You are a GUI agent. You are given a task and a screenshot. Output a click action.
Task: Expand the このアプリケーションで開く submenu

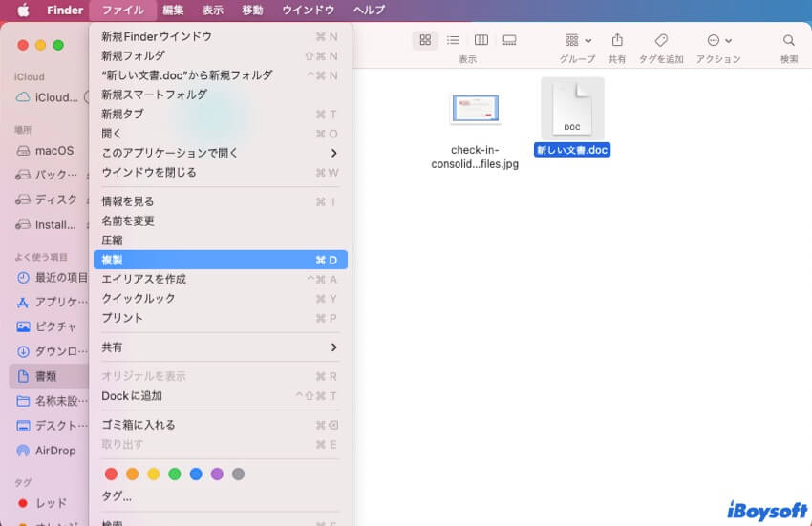tap(220, 153)
